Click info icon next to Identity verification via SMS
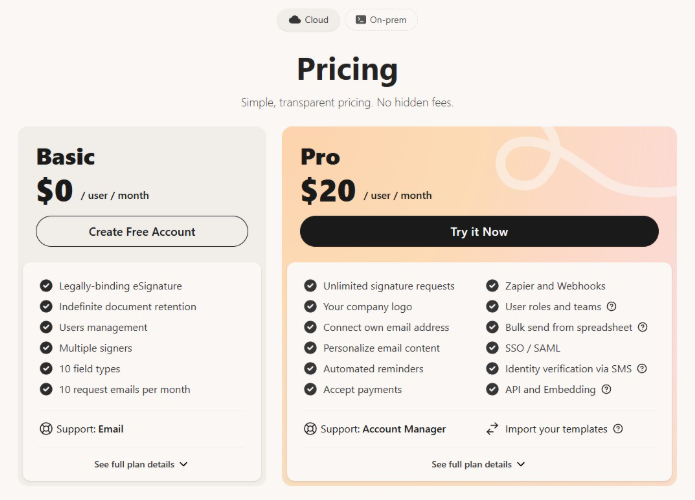The height and width of the screenshot is (500, 695). click(x=642, y=369)
